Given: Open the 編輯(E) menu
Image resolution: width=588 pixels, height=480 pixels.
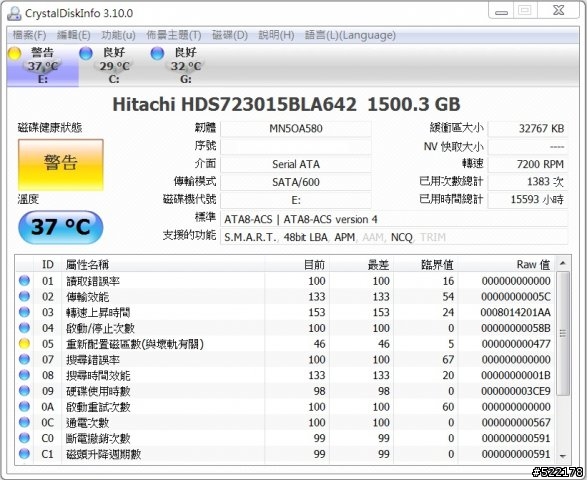Looking at the screenshot, I should pos(74,35).
